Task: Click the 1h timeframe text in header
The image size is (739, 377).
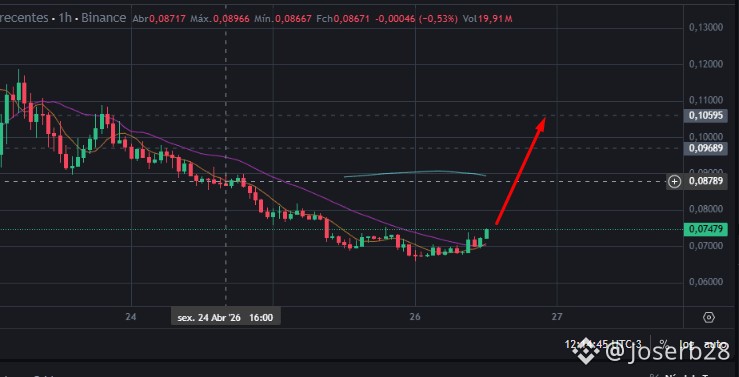Action: (65, 18)
